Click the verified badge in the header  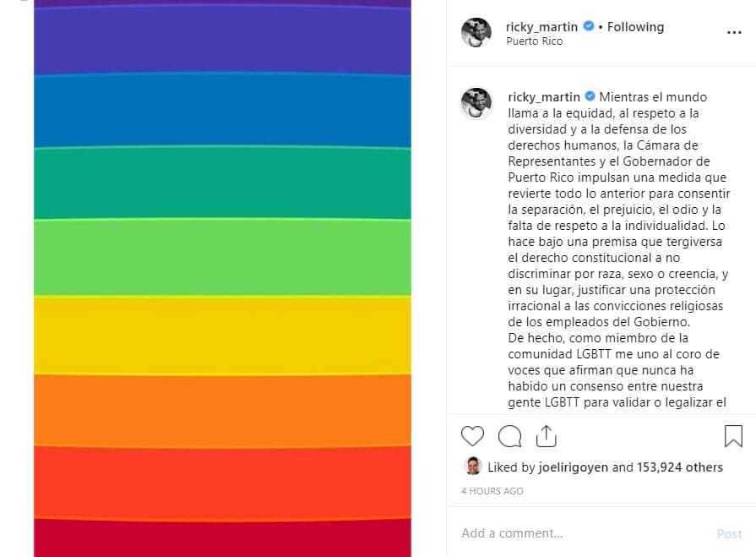[588, 26]
